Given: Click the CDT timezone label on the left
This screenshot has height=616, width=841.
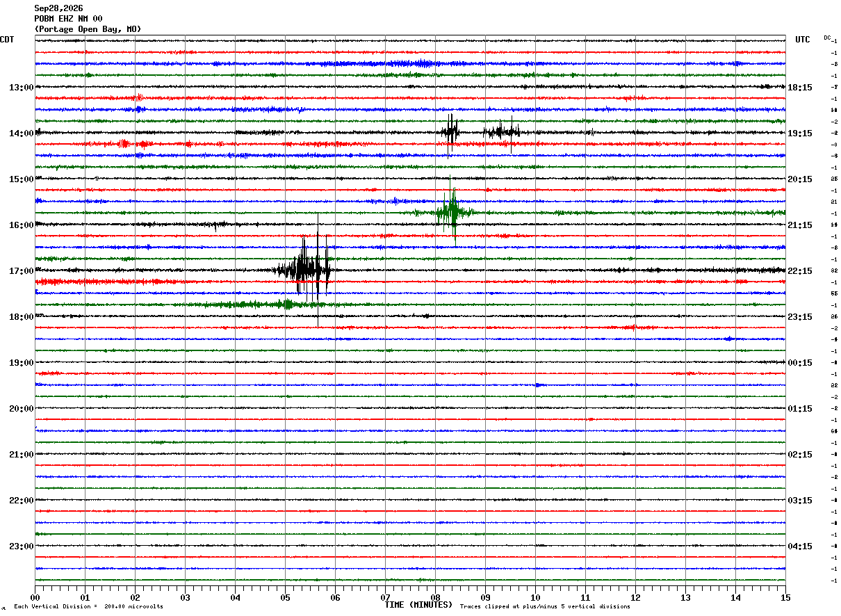Looking at the screenshot, I should pyautogui.click(x=7, y=40).
